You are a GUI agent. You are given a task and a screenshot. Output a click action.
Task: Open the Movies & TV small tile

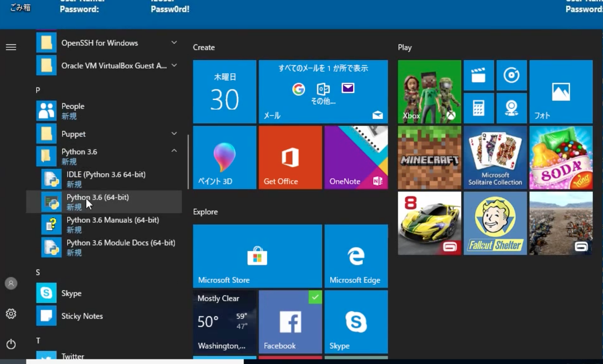pos(478,75)
